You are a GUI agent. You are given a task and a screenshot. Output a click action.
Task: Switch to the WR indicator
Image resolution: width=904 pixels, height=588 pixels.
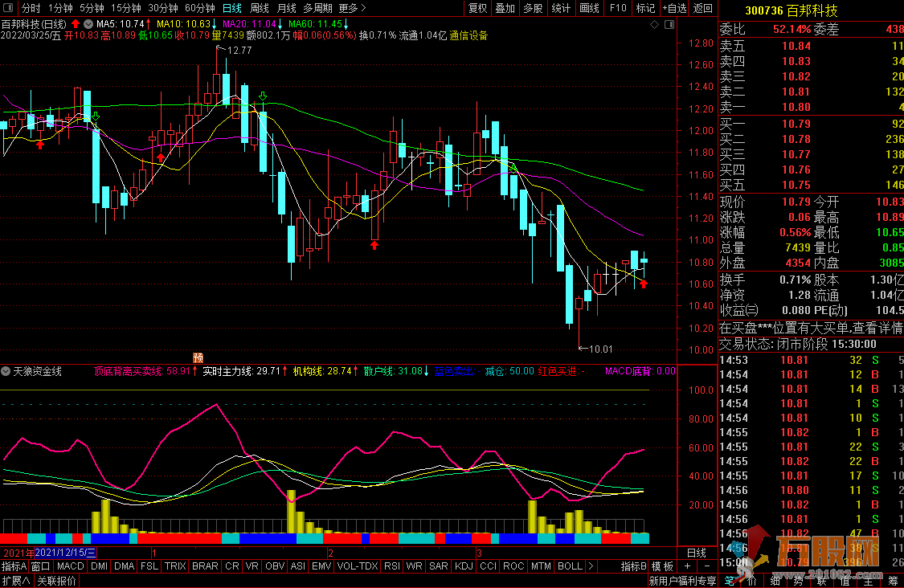click(414, 566)
